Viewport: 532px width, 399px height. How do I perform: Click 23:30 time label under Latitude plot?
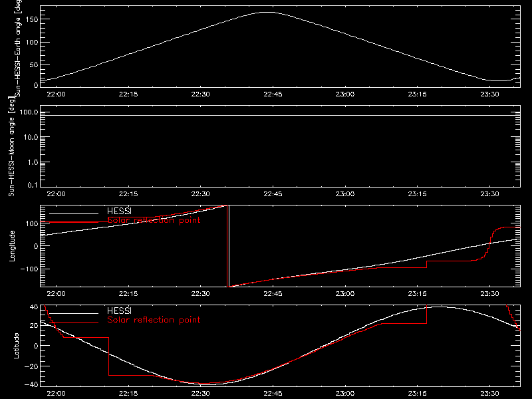pyautogui.click(x=489, y=393)
